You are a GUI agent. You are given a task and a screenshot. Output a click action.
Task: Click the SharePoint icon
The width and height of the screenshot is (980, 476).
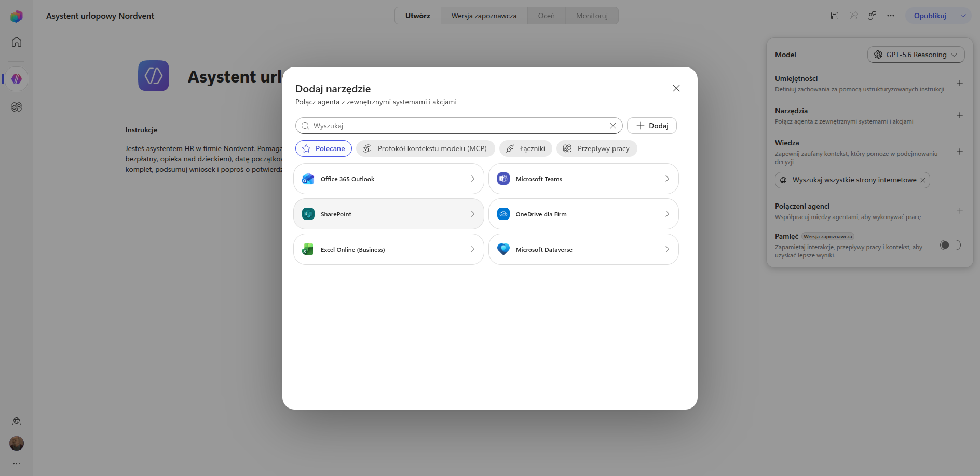(x=308, y=214)
